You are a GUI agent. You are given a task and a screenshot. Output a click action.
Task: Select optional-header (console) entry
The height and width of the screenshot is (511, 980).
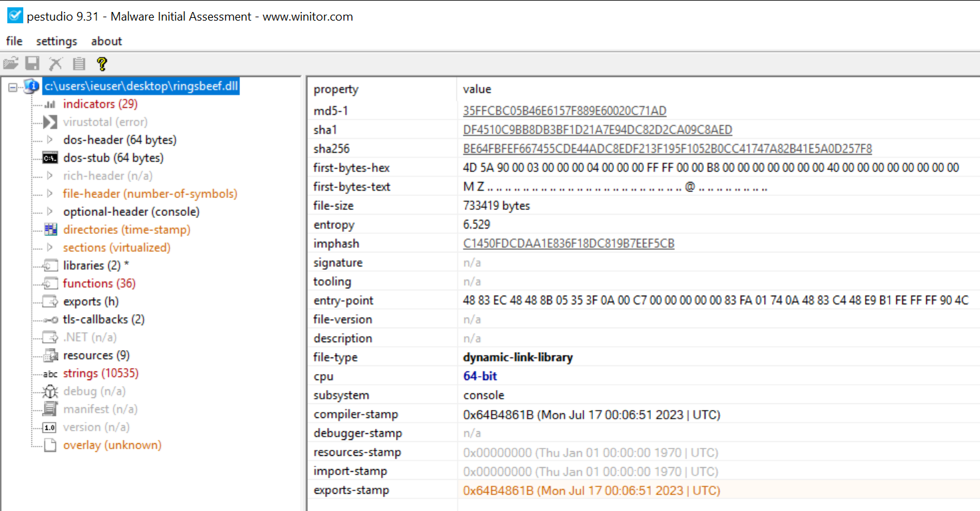[132, 212]
